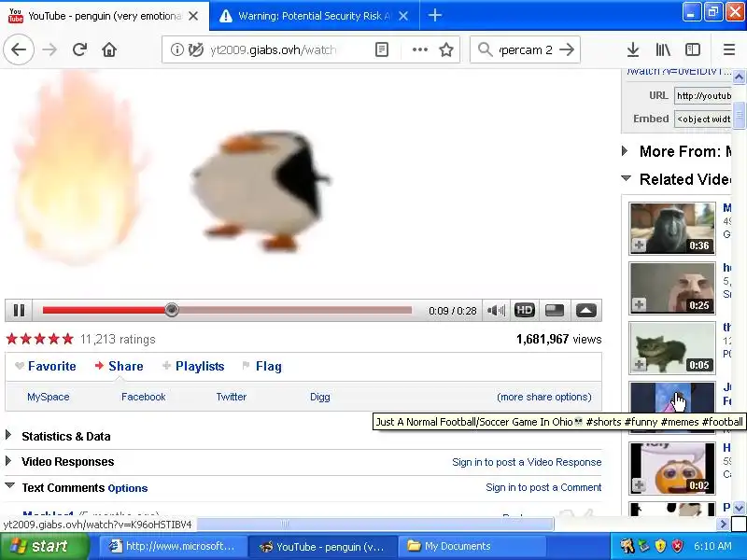747x560 pixels.
Task: Click the player pop-up arrow button
Action: coord(586,311)
